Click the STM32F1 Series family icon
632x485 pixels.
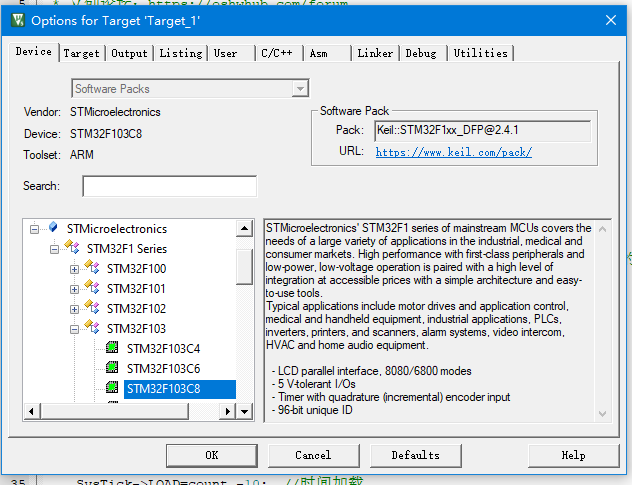tap(72, 247)
